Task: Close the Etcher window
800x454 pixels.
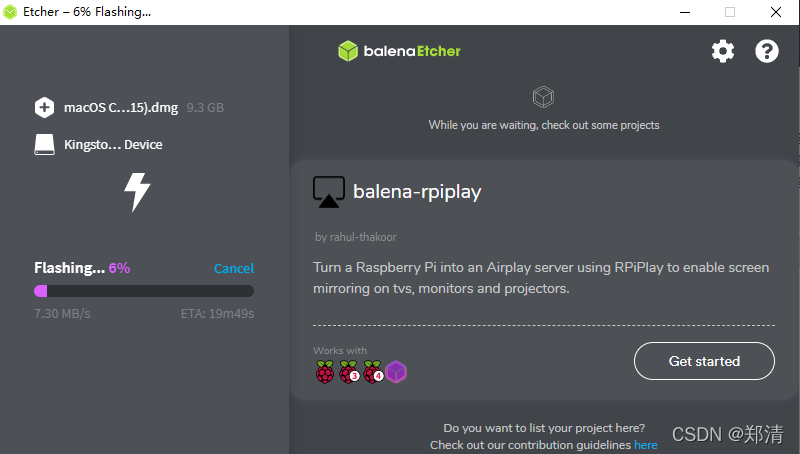Action: 776,12
